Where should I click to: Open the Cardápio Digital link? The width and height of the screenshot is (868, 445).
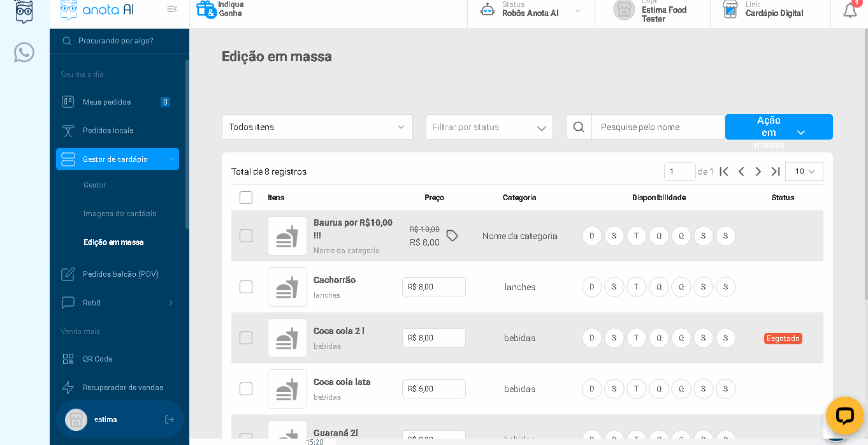pyautogui.click(x=774, y=13)
